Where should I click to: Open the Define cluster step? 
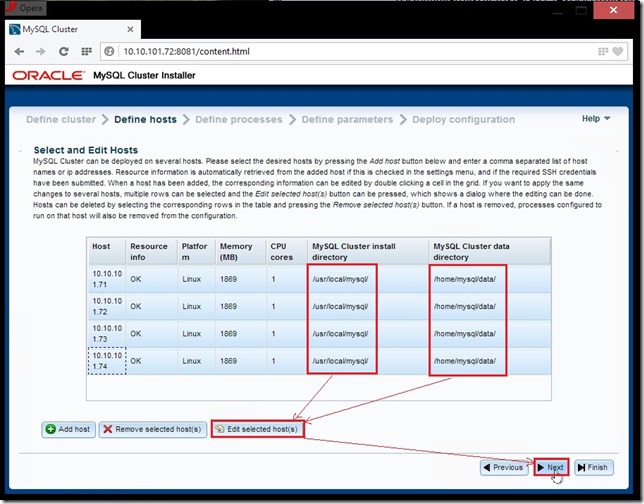(61, 120)
